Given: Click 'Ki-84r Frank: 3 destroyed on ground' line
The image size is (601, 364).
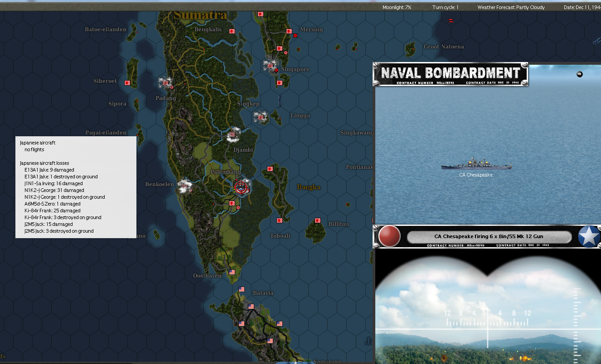Looking at the screenshot, I should [63, 217].
